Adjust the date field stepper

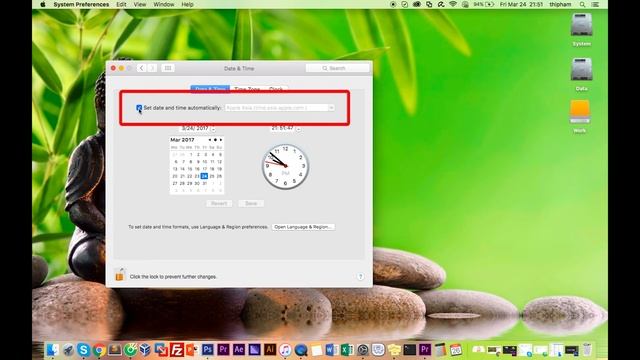[213, 129]
